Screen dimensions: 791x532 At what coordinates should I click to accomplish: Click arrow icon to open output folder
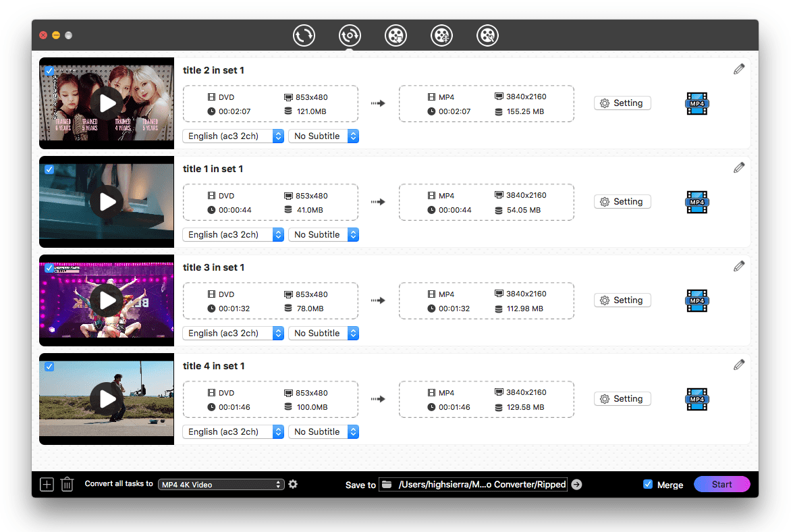coord(576,484)
